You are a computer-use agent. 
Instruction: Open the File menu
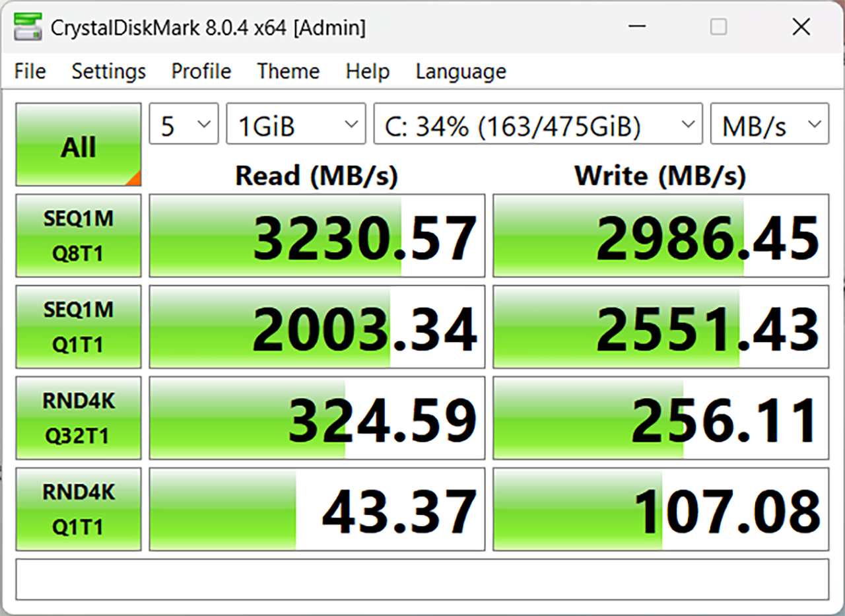click(x=30, y=71)
